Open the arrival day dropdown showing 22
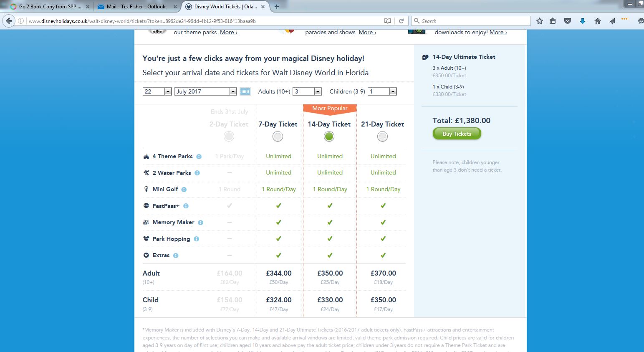 coord(157,91)
